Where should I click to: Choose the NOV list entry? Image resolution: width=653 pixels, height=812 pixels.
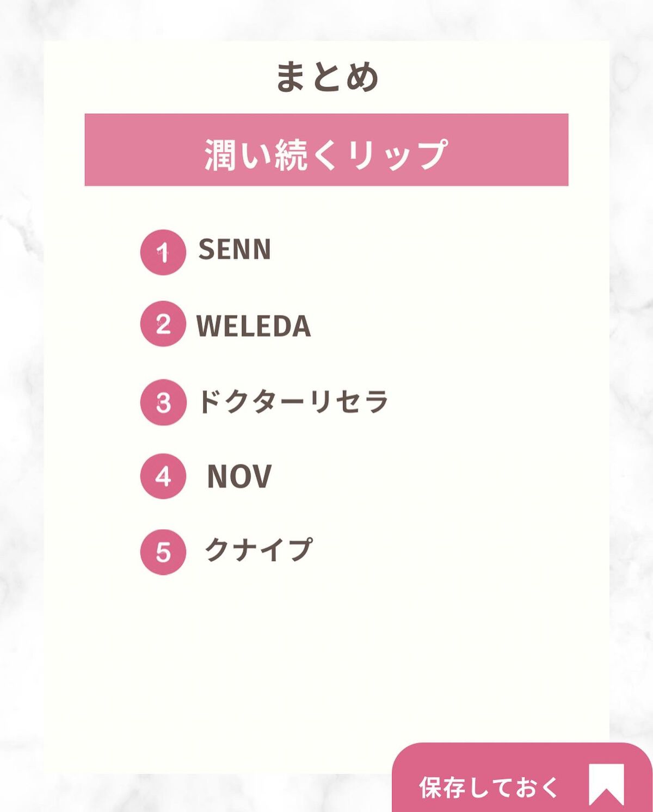point(239,476)
